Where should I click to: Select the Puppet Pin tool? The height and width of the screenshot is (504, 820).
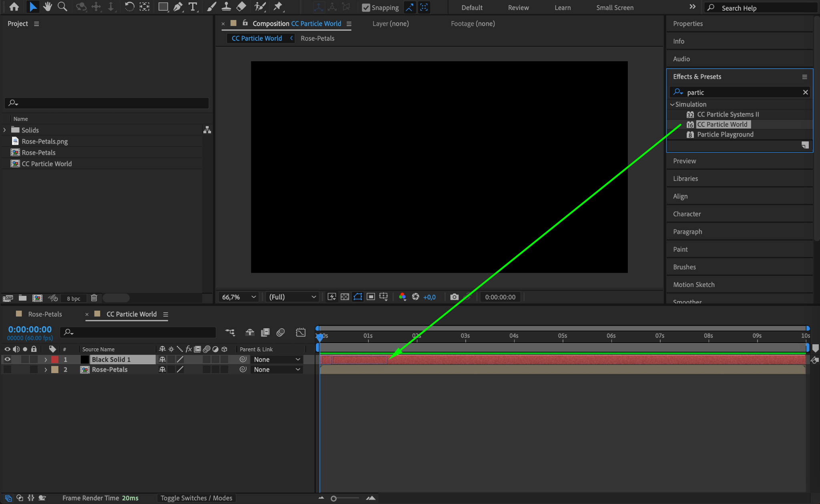click(x=277, y=7)
